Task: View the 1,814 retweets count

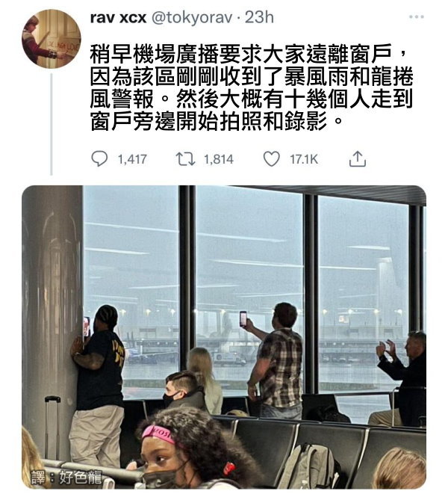Action: [x=219, y=159]
